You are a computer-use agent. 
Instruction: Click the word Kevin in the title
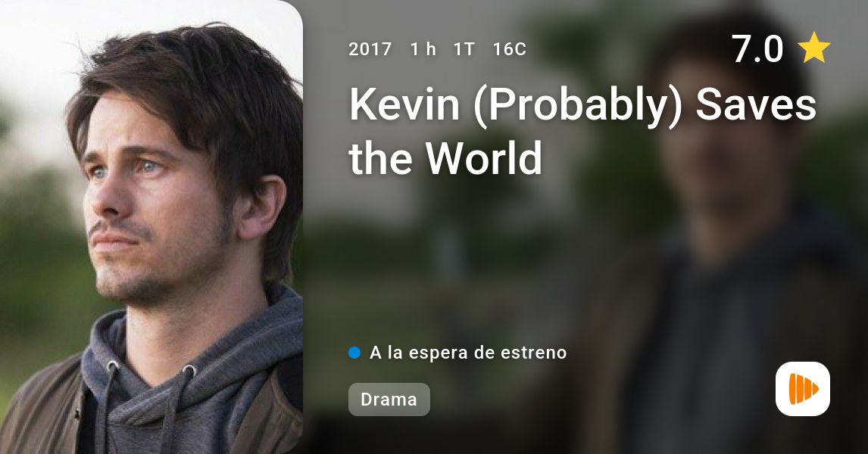pyautogui.click(x=404, y=104)
